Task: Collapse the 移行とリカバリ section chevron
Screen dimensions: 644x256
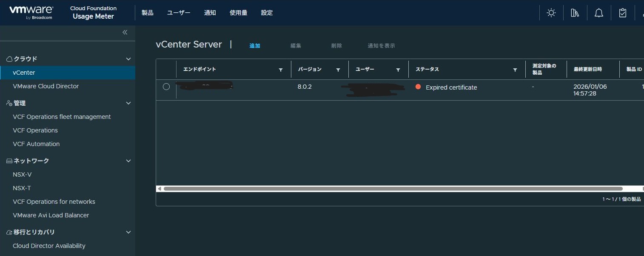Action: click(x=128, y=232)
